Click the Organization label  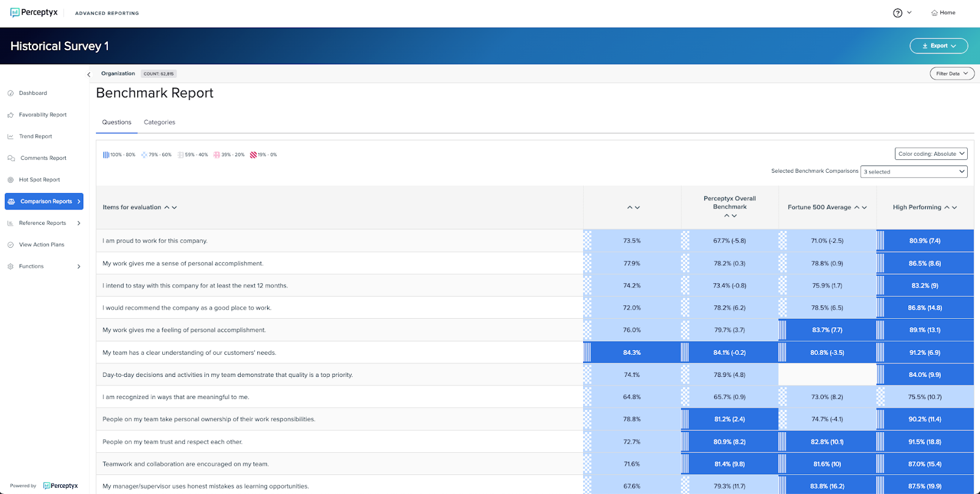118,74
